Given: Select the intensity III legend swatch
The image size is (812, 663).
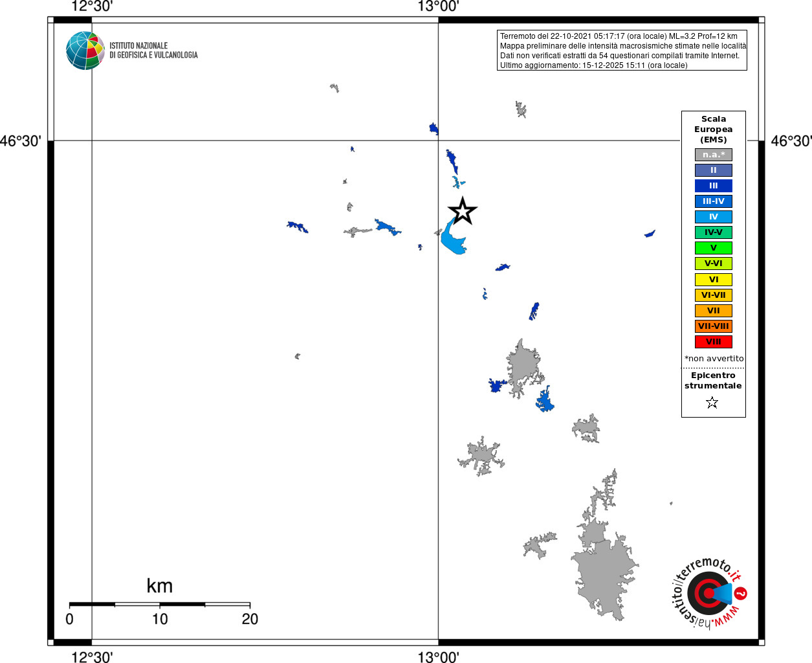Looking at the screenshot, I should pyautogui.click(x=714, y=186).
